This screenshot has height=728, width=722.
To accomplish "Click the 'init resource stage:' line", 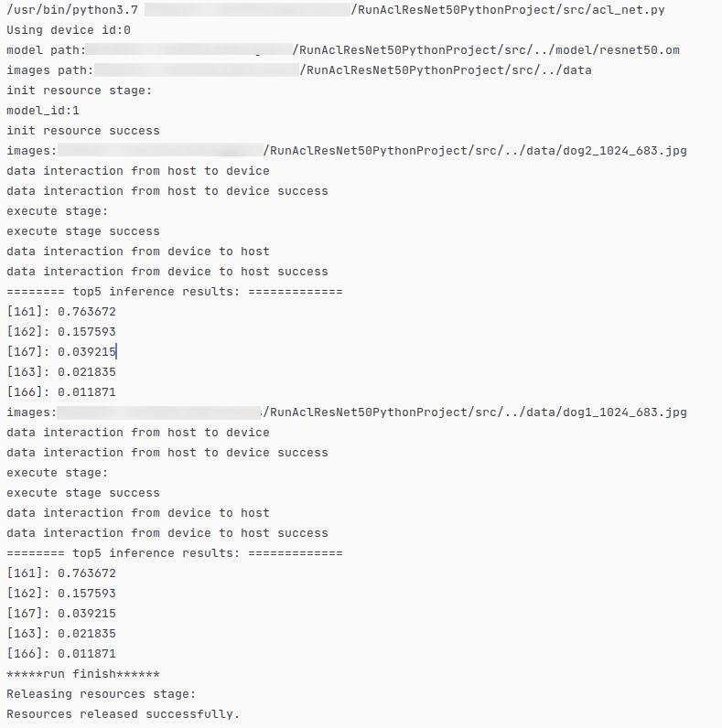I will coord(79,91).
